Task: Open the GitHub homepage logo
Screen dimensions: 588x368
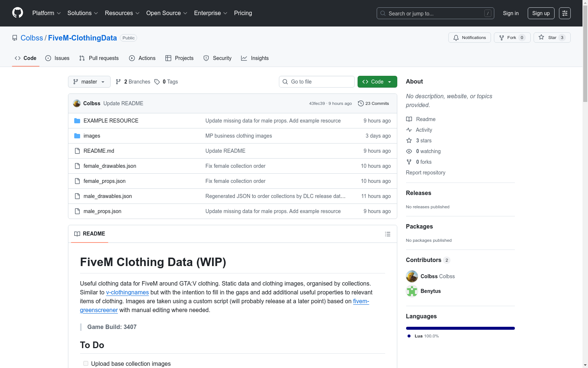Action: pos(18,13)
